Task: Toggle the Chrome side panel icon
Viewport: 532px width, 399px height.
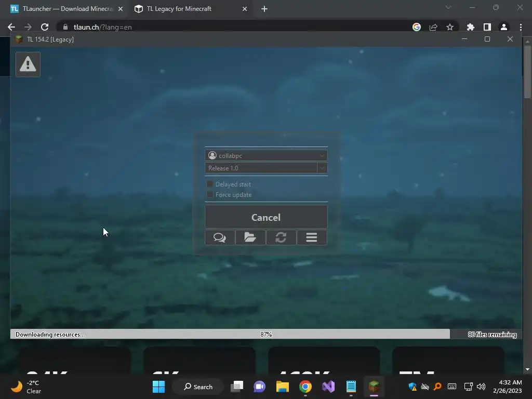Action: click(487, 27)
